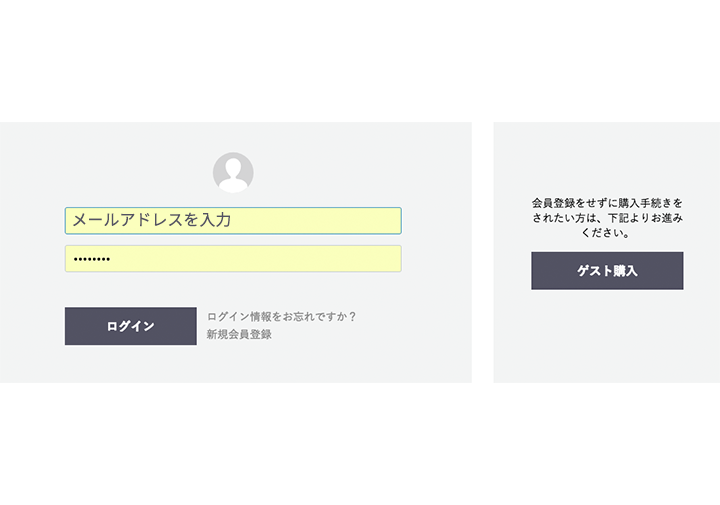
Task: Click the password dots in the password field
Action: 92,259
